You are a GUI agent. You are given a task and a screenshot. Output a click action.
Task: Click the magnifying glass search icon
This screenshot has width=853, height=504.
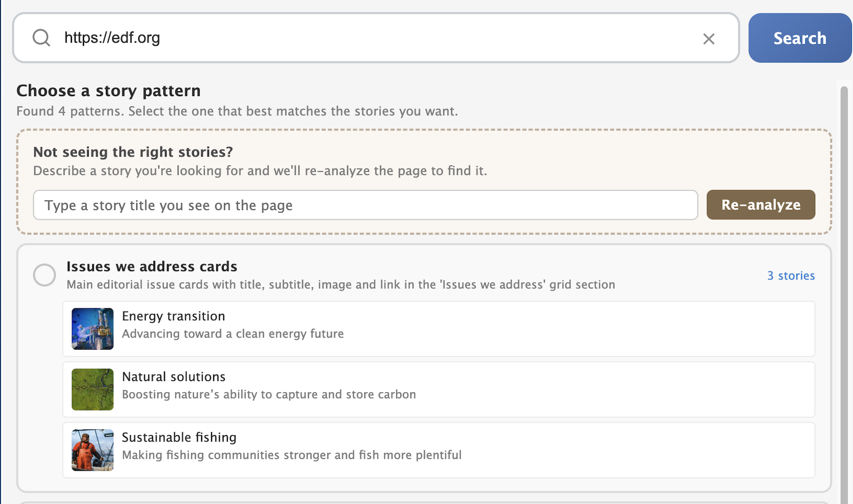41,38
